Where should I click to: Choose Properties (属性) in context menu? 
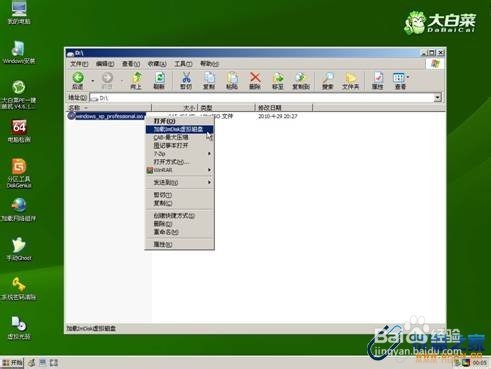pos(179,244)
